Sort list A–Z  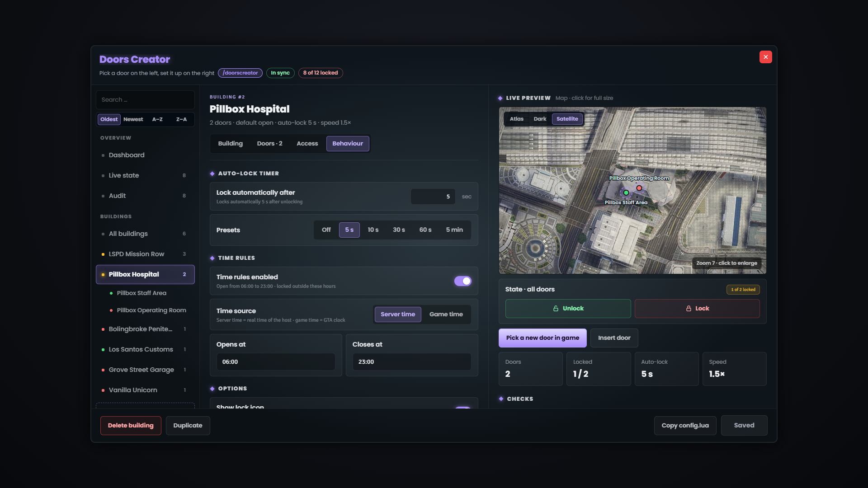point(157,119)
